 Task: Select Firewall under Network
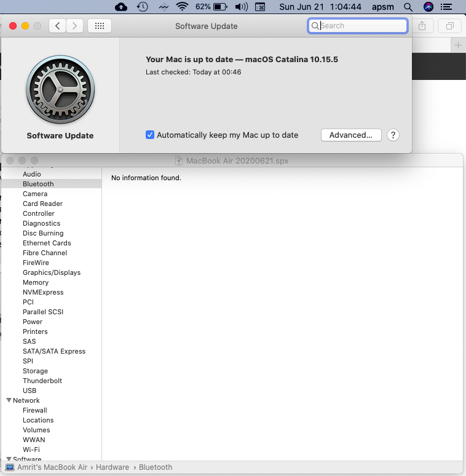tap(35, 410)
